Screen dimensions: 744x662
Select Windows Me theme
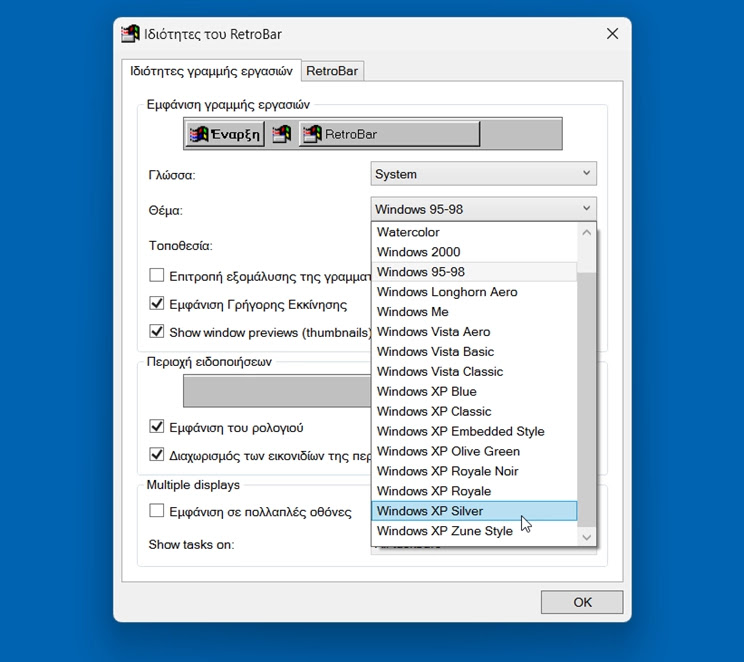(474, 312)
